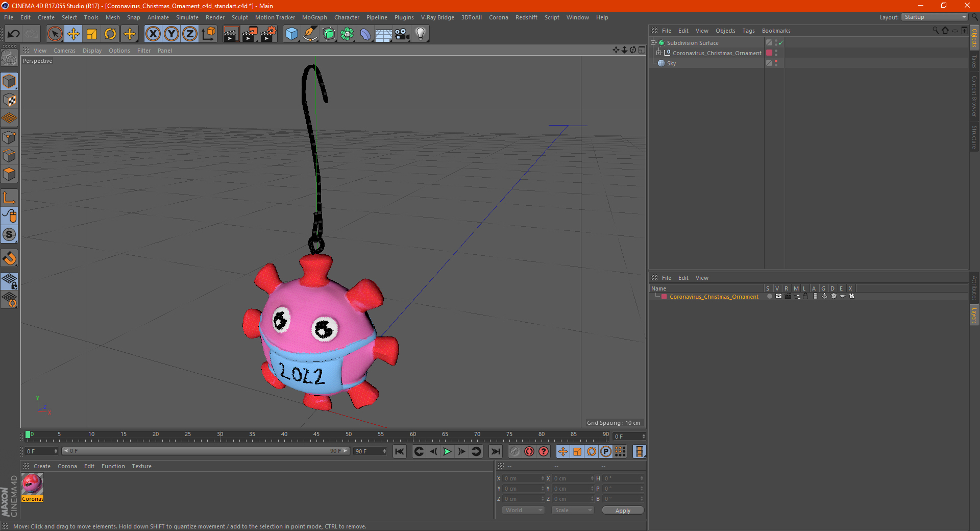
Task: Switch to the Layers side tab
Action: (x=974, y=315)
